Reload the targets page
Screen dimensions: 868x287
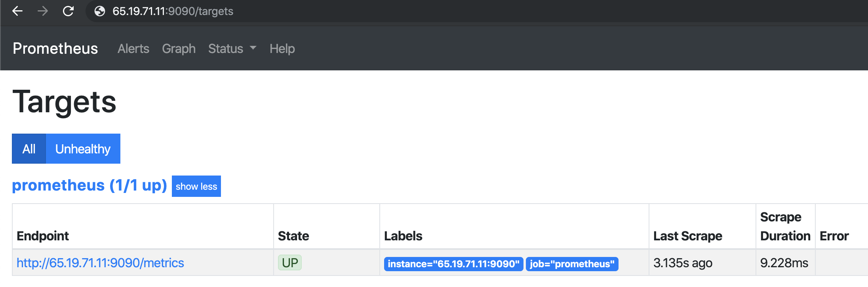(x=68, y=11)
